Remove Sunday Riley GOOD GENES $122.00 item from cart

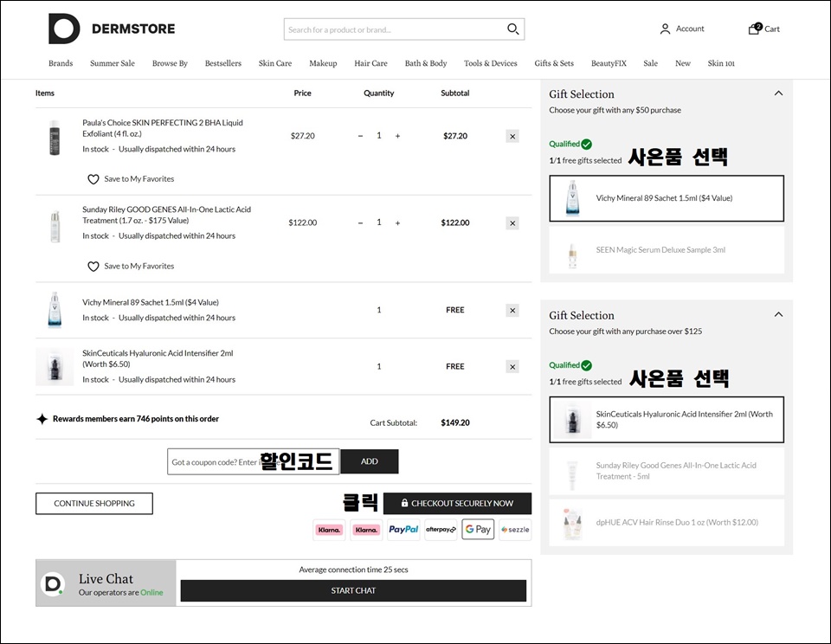click(512, 223)
